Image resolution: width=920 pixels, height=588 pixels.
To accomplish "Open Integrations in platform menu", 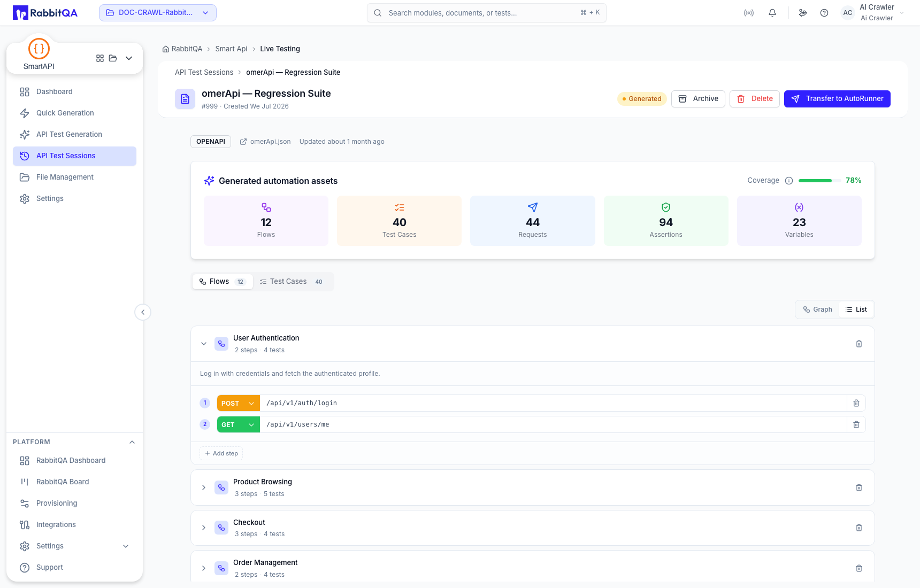I will point(74,525).
